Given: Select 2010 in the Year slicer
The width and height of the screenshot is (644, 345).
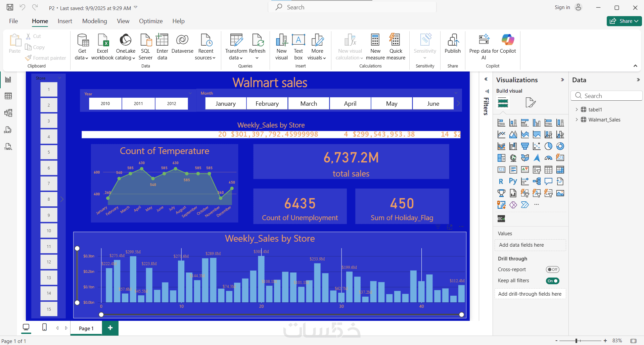Looking at the screenshot, I should (105, 104).
